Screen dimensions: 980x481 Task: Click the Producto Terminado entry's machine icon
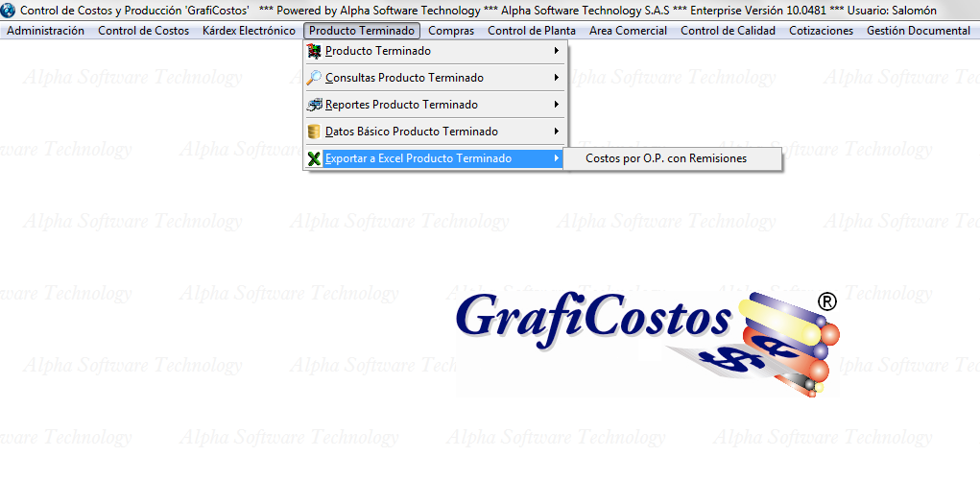click(x=314, y=51)
